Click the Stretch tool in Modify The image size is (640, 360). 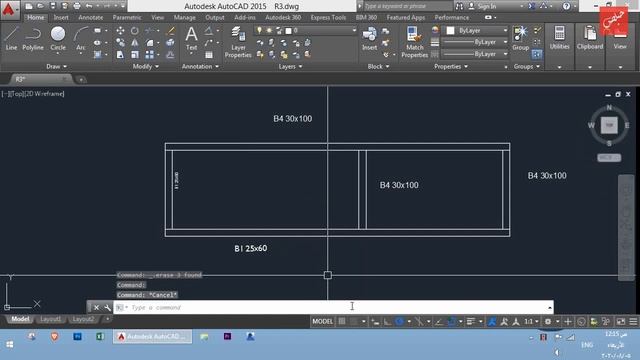coord(120,54)
